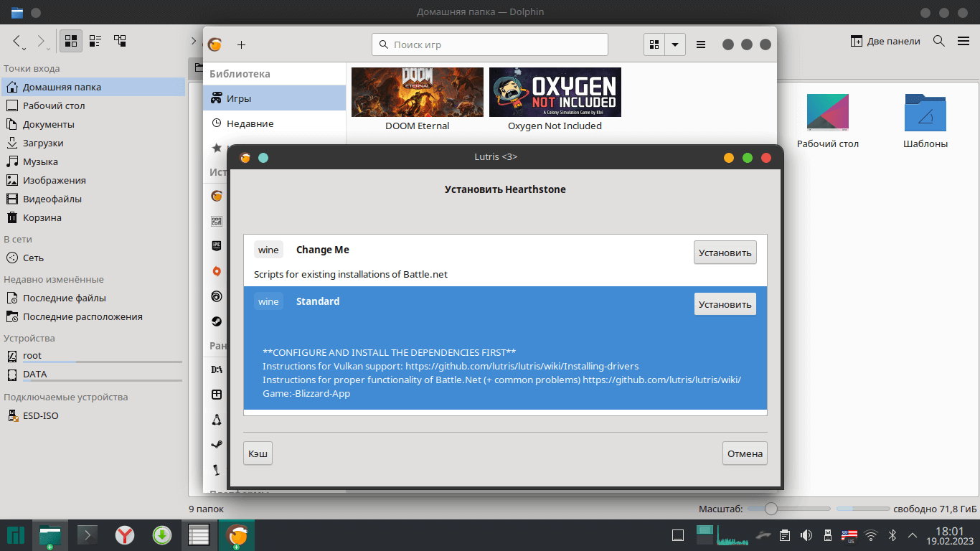Open Последние расположения in places panel
This screenshot has width=980, height=551.
tap(93, 316)
